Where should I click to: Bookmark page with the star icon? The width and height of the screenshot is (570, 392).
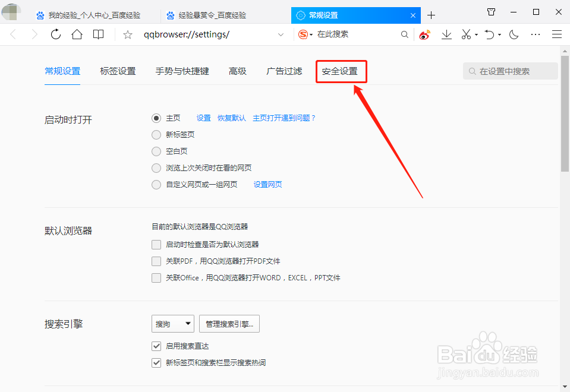(127, 34)
